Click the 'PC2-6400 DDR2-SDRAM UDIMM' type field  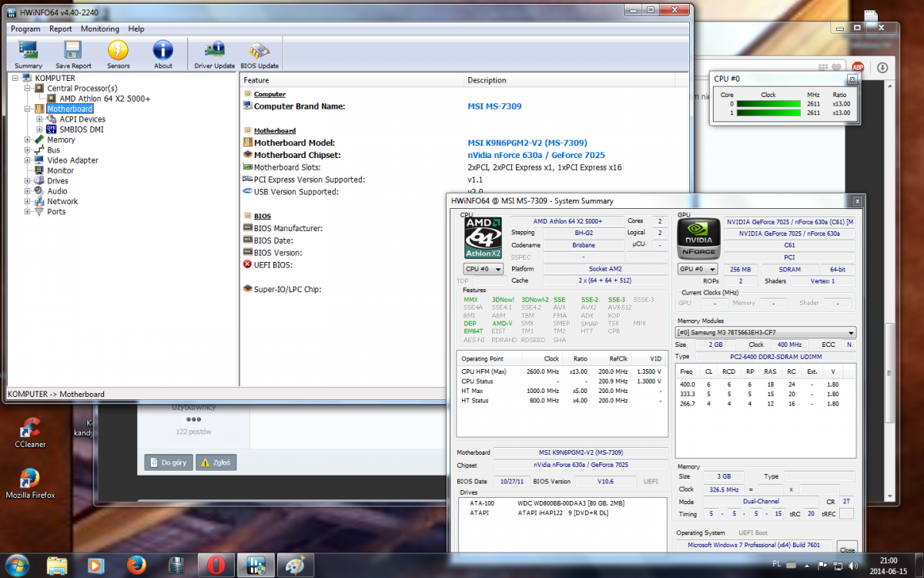click(x=775, y=357)
